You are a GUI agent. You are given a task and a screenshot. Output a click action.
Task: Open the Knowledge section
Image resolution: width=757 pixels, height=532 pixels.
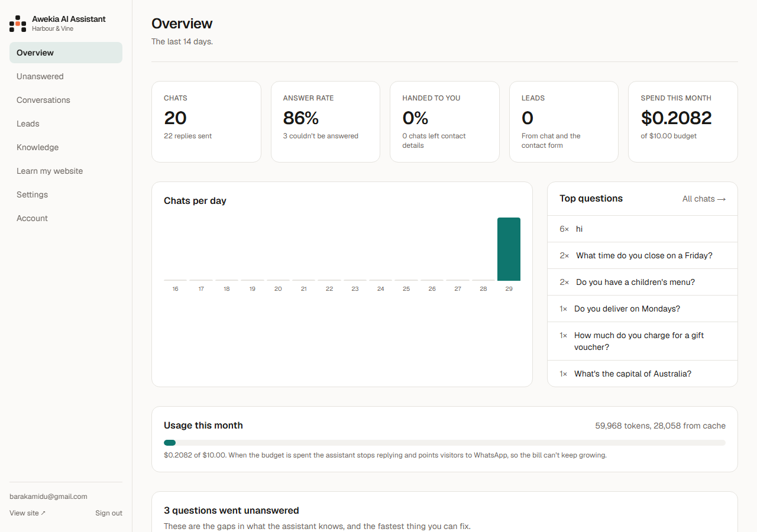[66, 147]
